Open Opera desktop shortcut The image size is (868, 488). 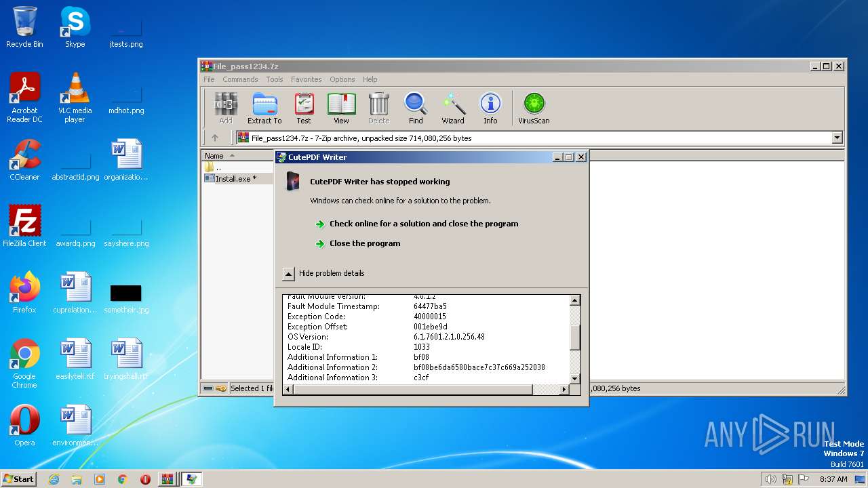24,426
